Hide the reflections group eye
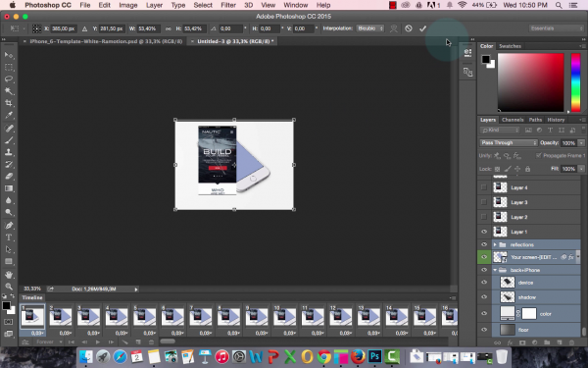The image size is (588, 368). click(x=484, y=244)
